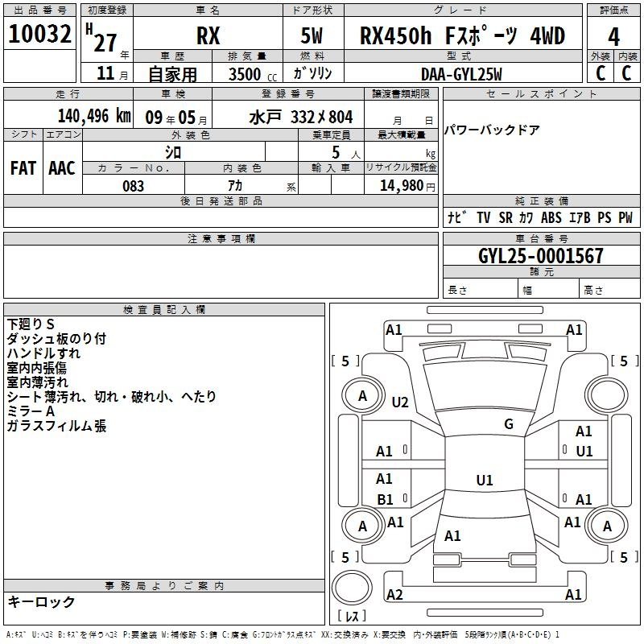Click the B1 mark on the car diagram
The width and height of the screenshot is (644, 644).
(386, 499)
